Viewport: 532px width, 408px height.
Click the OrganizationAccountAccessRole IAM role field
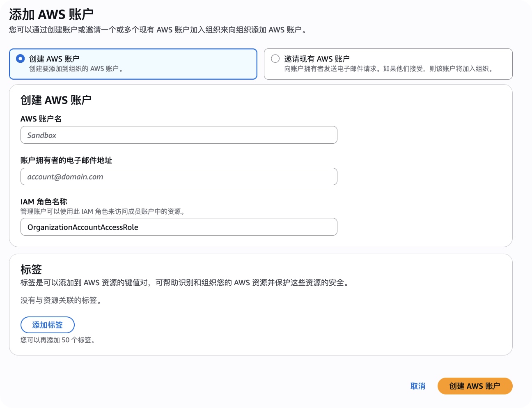pos(179,227)
